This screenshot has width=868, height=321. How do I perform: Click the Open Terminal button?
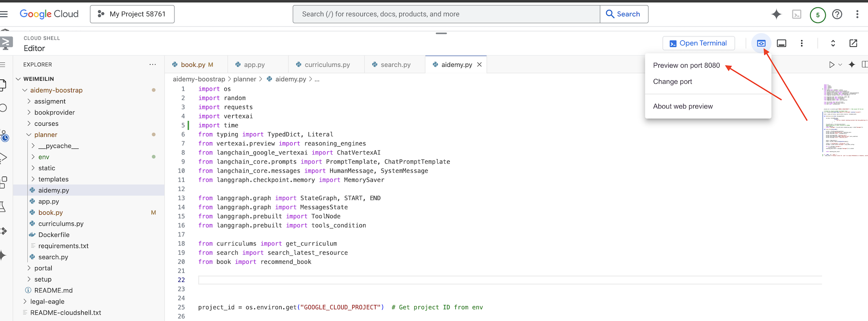[698, 43]
